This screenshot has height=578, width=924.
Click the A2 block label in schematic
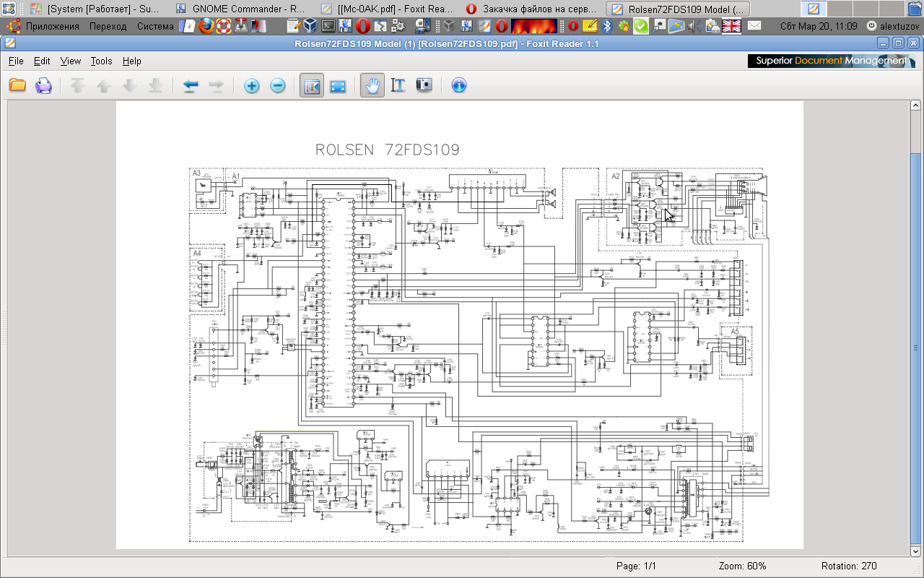click(616, 176)
